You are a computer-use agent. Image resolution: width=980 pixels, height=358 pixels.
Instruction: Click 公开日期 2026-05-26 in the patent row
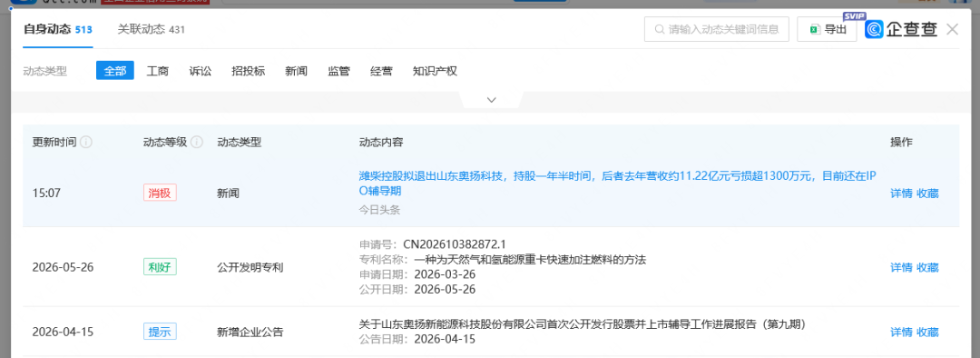[x=445, y=289]
